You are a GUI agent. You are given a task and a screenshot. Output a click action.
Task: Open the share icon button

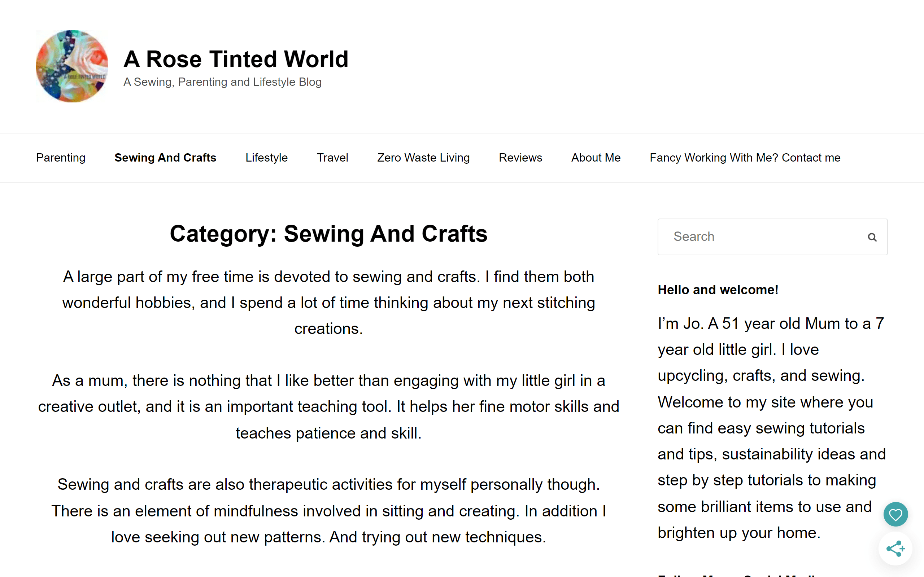(895, 549)
